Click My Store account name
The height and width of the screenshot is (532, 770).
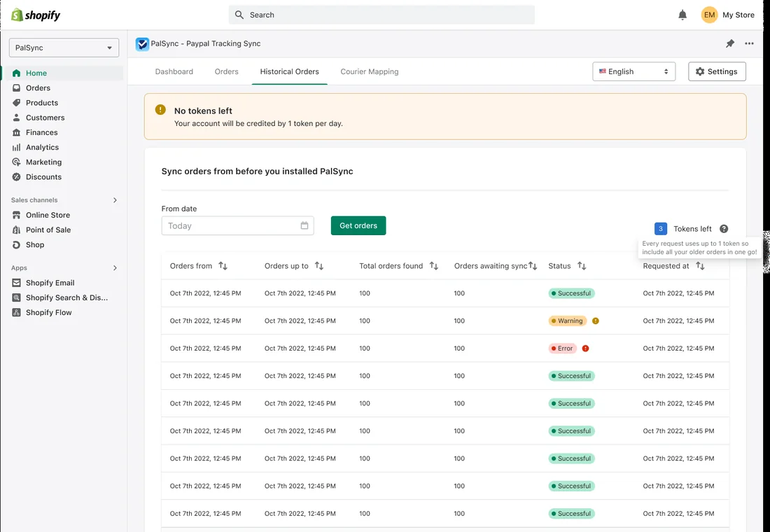738,15
